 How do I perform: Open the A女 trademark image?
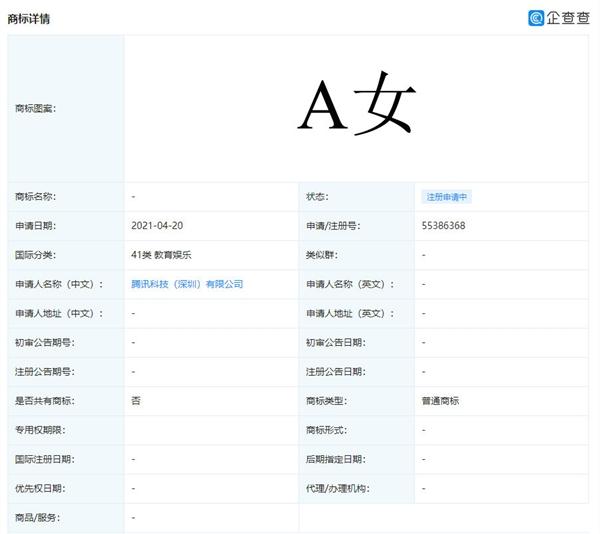pyautogui.click(x=356, y=106)
